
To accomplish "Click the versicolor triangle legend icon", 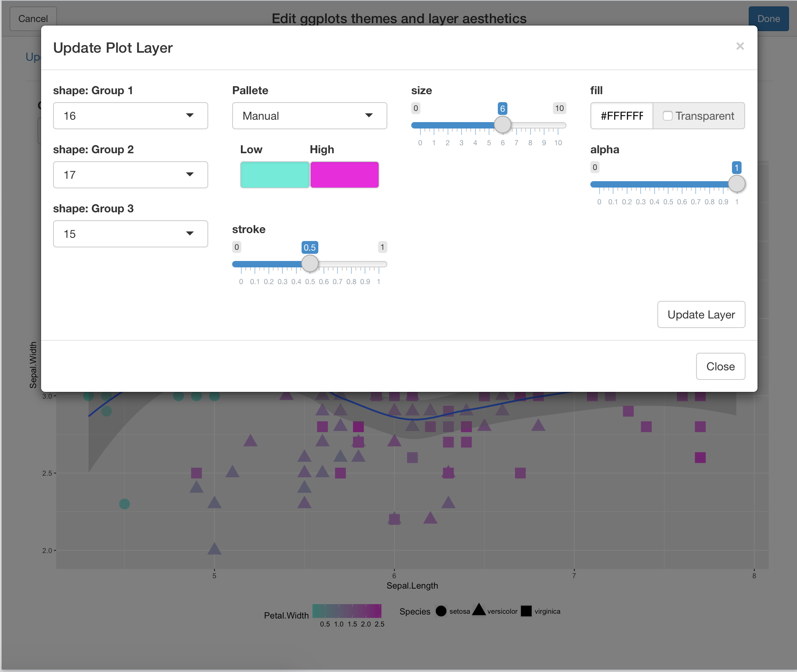I will click(x=479, y=611).
